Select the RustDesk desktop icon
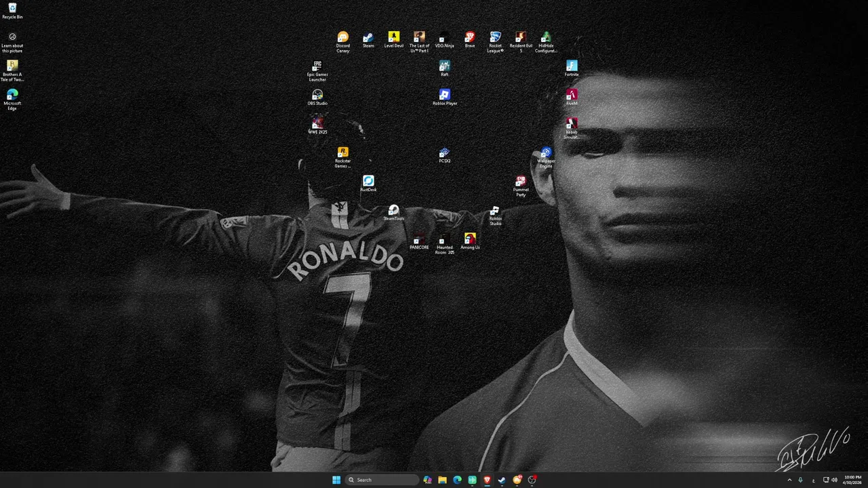The image size is (868, 488). click(x=368, y=184)
